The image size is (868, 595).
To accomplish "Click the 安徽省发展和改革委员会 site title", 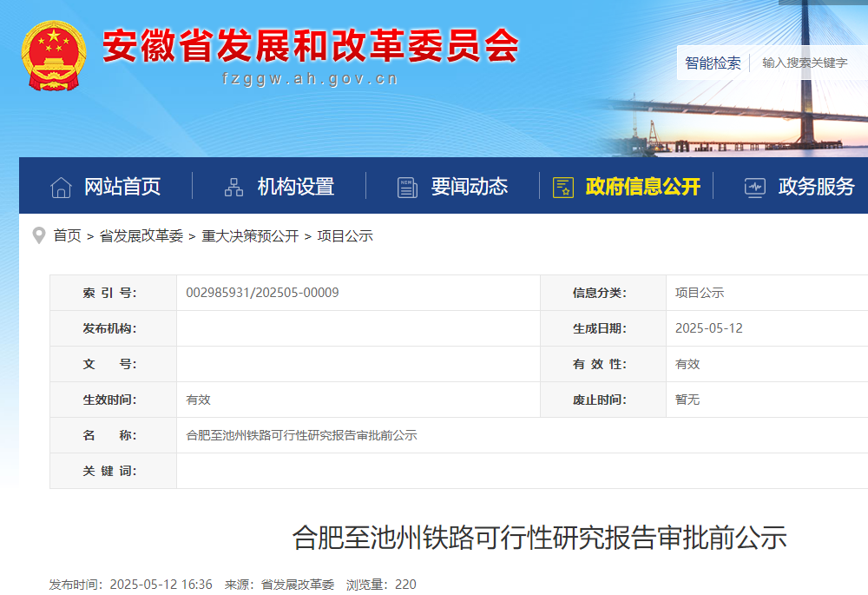I will pos(311,46).
